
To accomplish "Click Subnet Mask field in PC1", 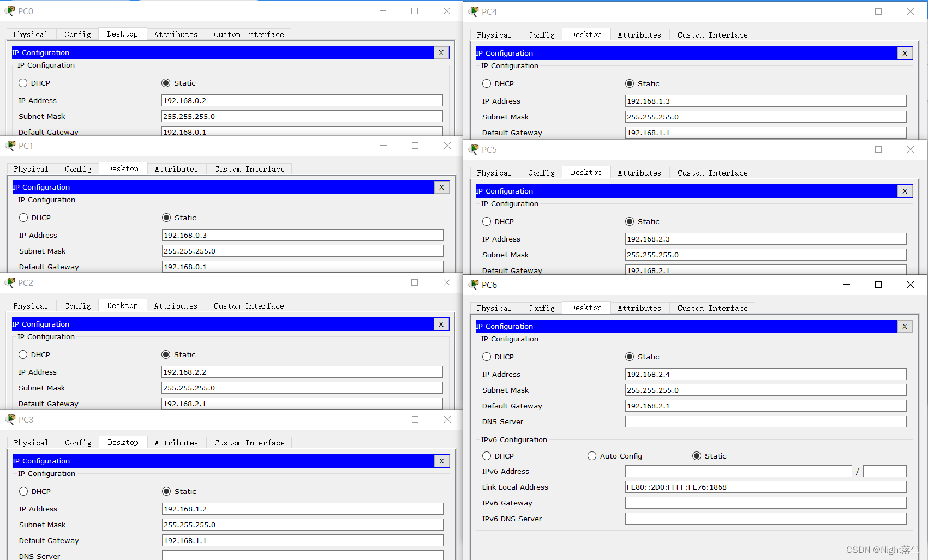I will pyautogui.click(x=303, y=251).
